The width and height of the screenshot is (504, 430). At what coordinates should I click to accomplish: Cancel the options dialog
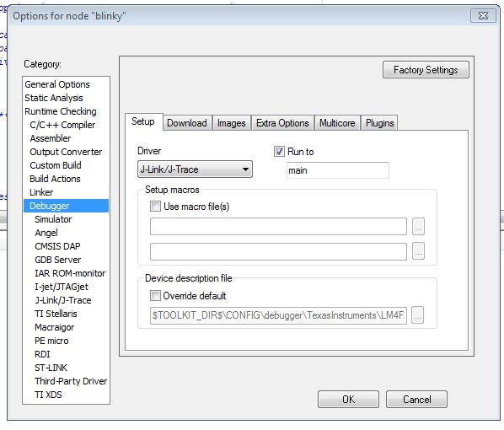click(x=416, y=399)
